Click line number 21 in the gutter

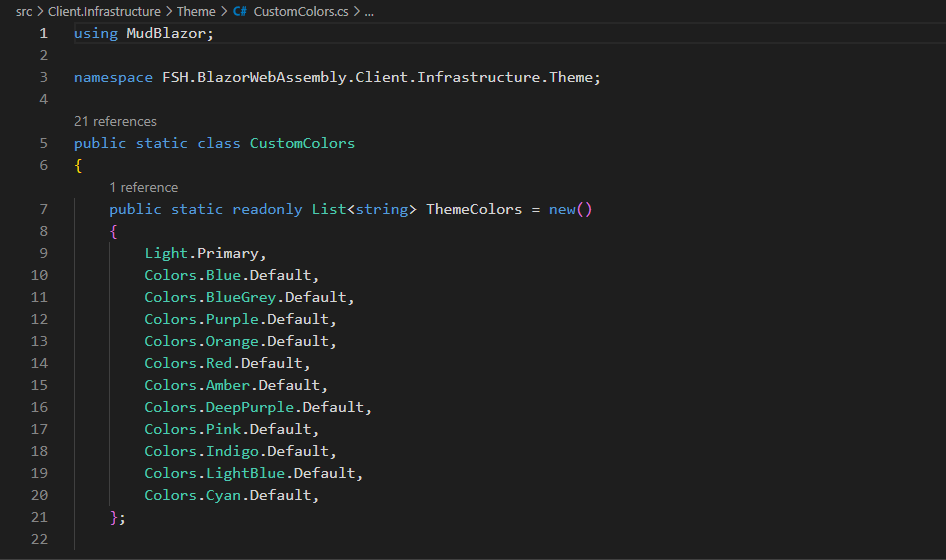click(39, 517)
